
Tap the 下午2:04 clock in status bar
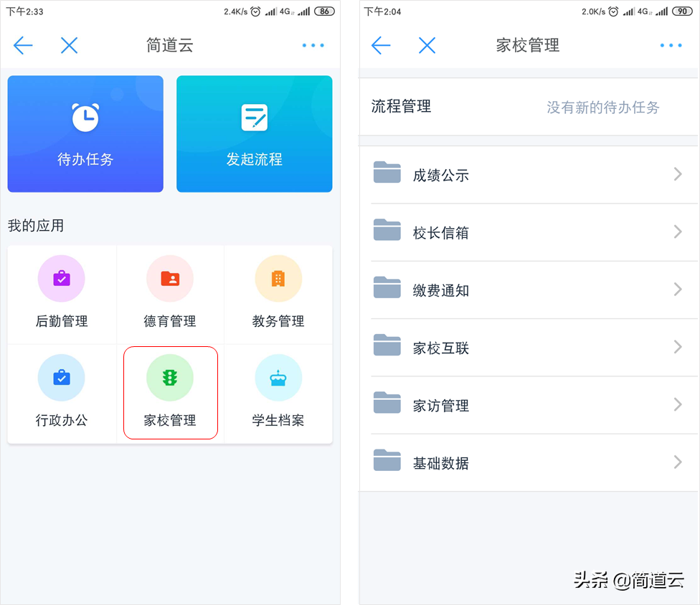[x=382, y=11]
